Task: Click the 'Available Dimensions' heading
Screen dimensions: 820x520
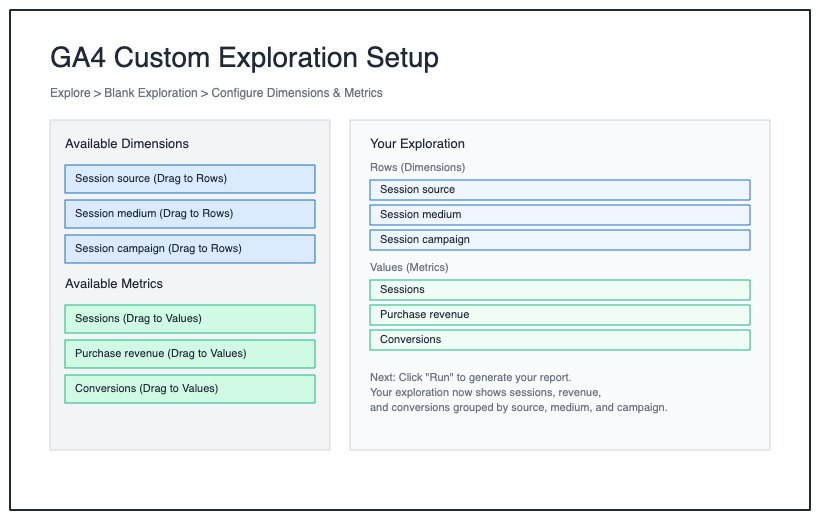Action: coord(127,144)
